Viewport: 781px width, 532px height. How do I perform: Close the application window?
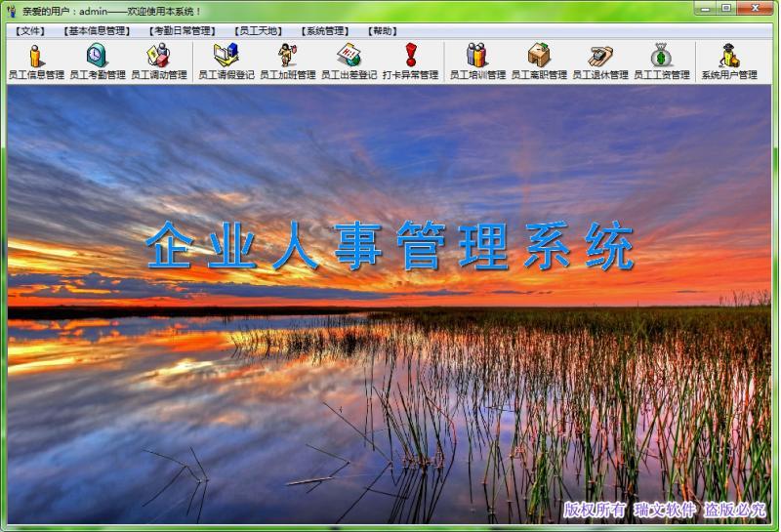coord(755,8)
